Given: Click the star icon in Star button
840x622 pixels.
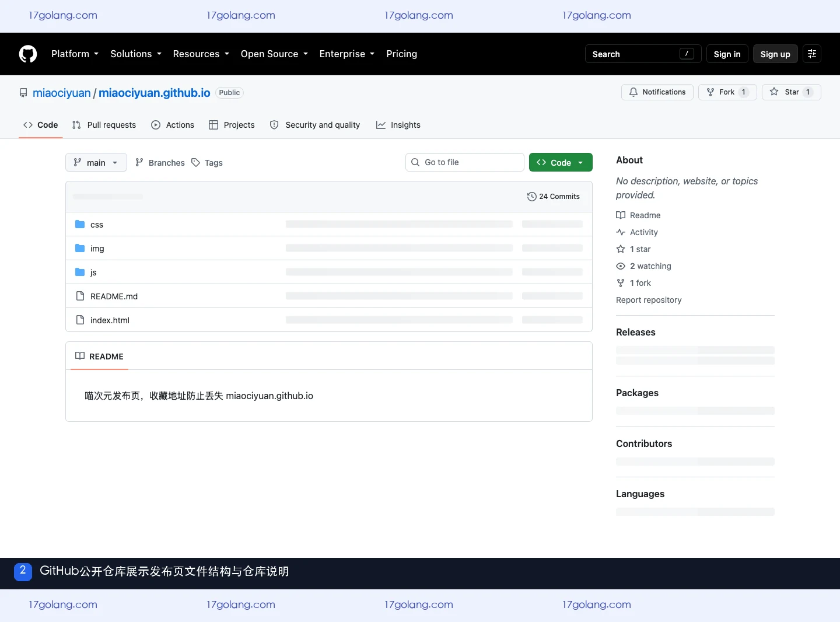Looking at the screenshot, I should [774, 92].
